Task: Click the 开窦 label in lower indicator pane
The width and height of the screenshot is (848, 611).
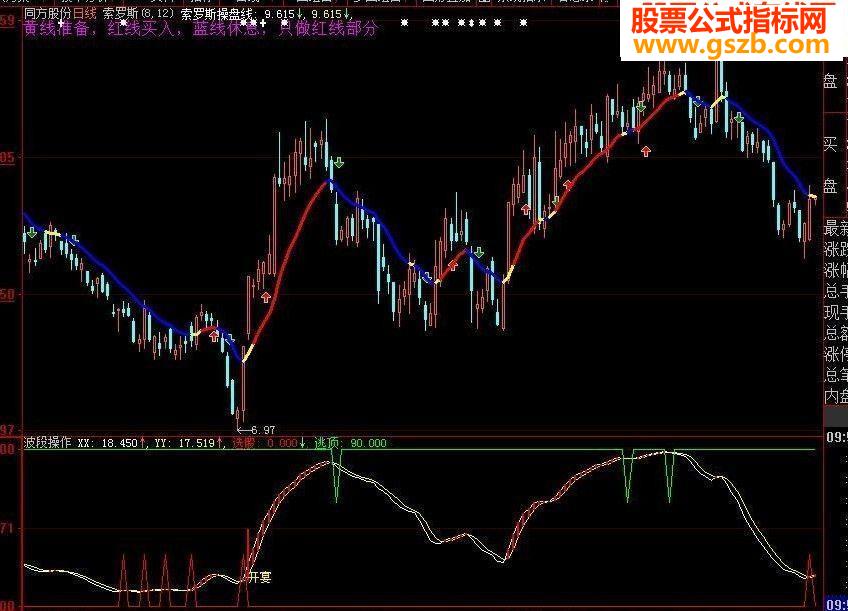Action: (x=260, y=577)
